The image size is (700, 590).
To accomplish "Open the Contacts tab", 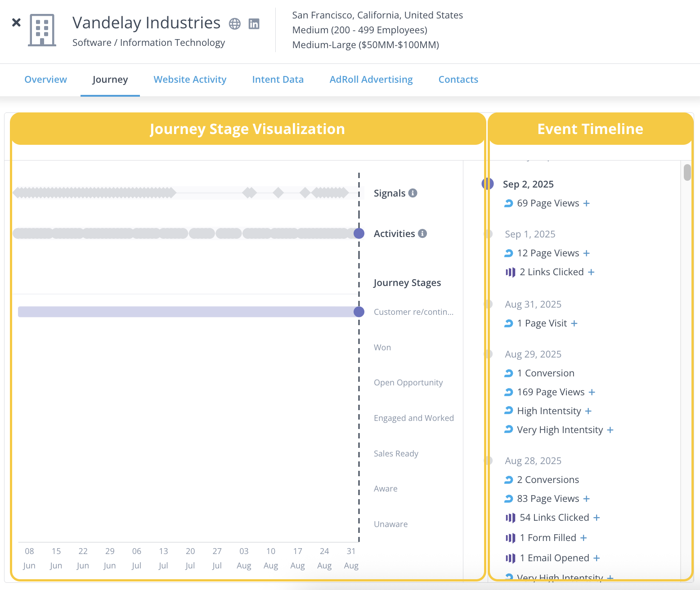I will (458, 80).
